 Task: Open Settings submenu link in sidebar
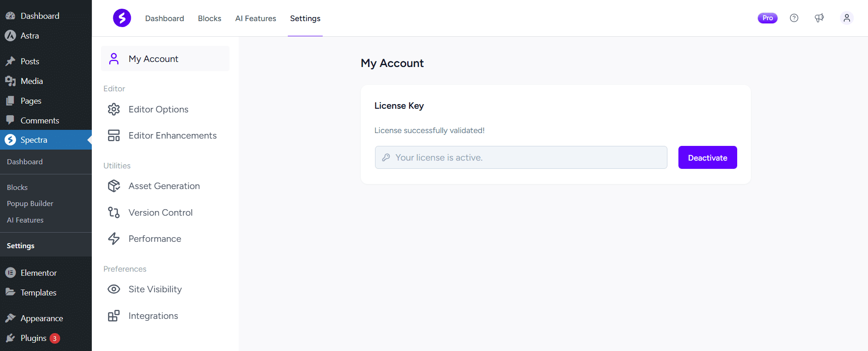[x=21, y=246]
